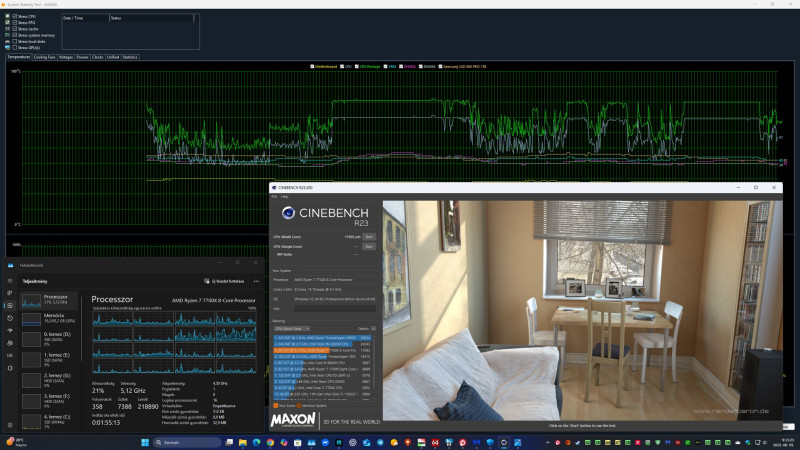Enable Stress local disks checkbox
The image size is (800, 450).
coord(15,41)
